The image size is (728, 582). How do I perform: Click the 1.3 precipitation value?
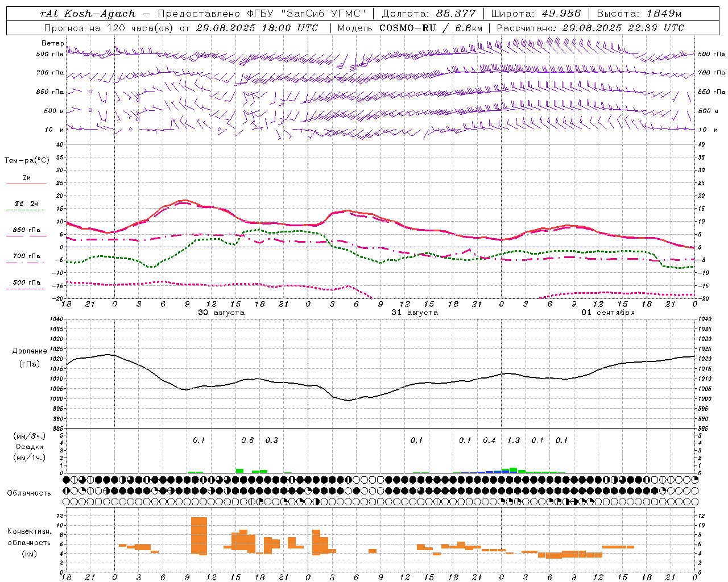click(x=514, y=440)
